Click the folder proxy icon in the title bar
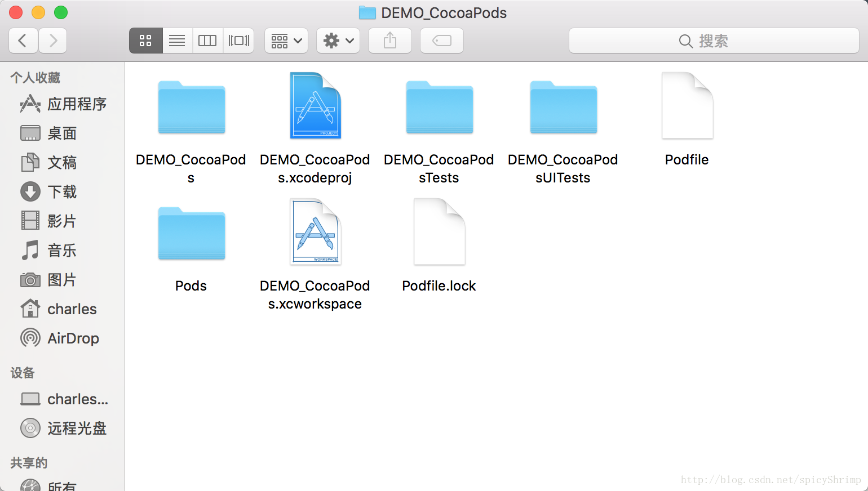868x491 pixels. coord(367,13)
